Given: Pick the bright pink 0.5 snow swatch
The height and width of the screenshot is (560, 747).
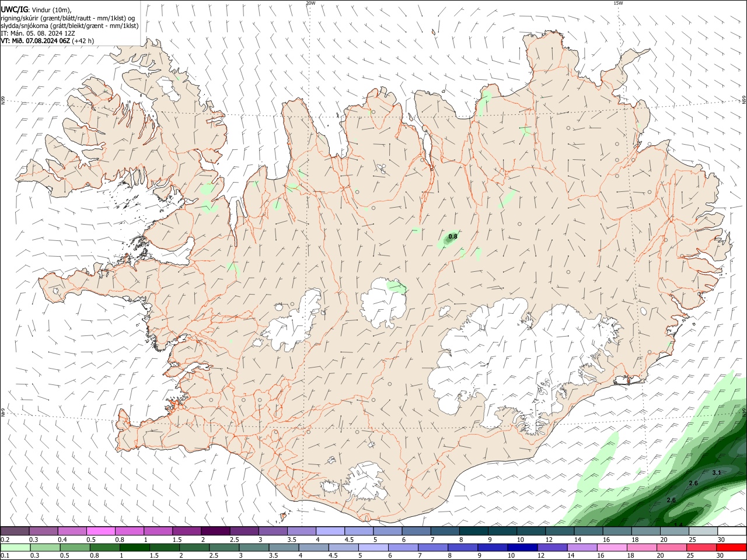Looking at the screenshot, I should tap(100, 531).
